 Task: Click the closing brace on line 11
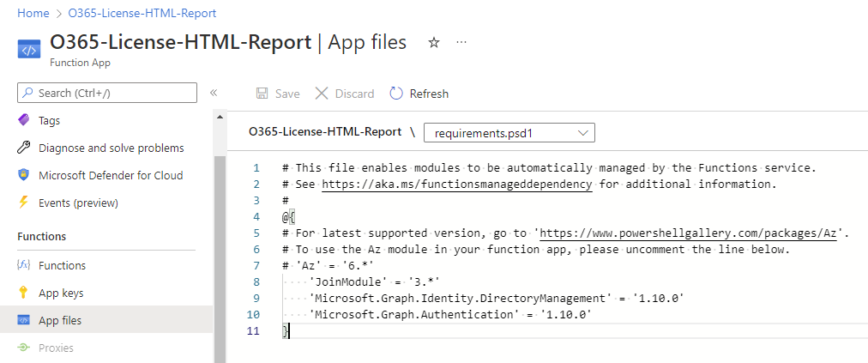285,331
